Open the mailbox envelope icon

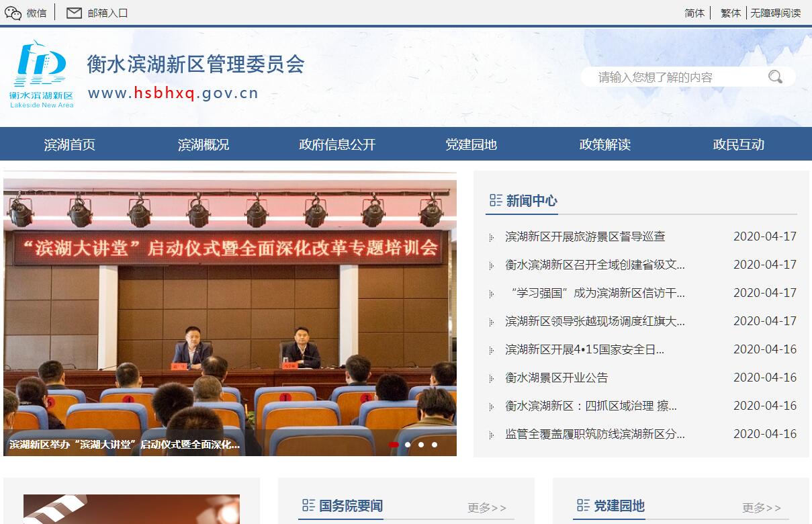[x=74, y=13]
